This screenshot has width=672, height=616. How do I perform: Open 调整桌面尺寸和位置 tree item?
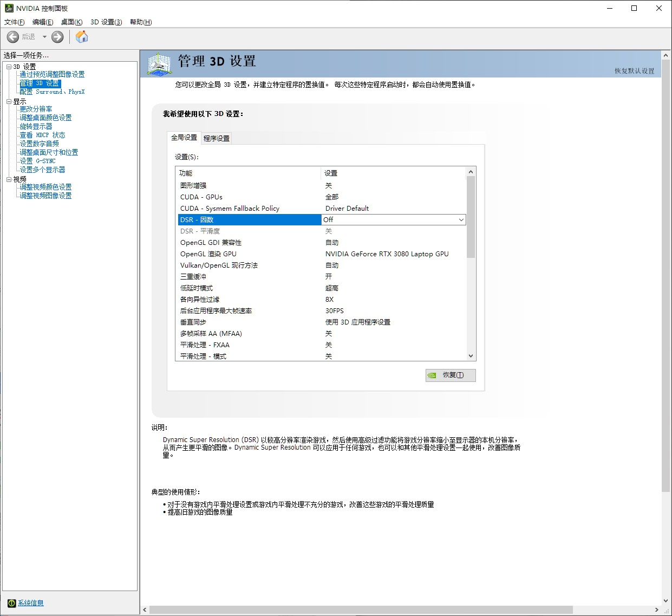49,152
